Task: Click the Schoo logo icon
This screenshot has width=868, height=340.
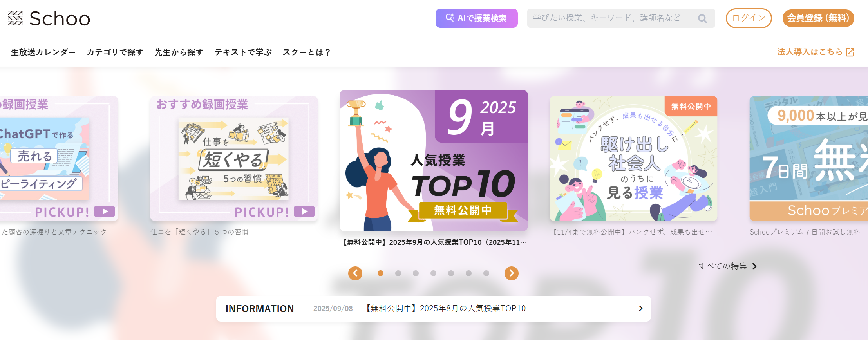Action: coord(15,18)
